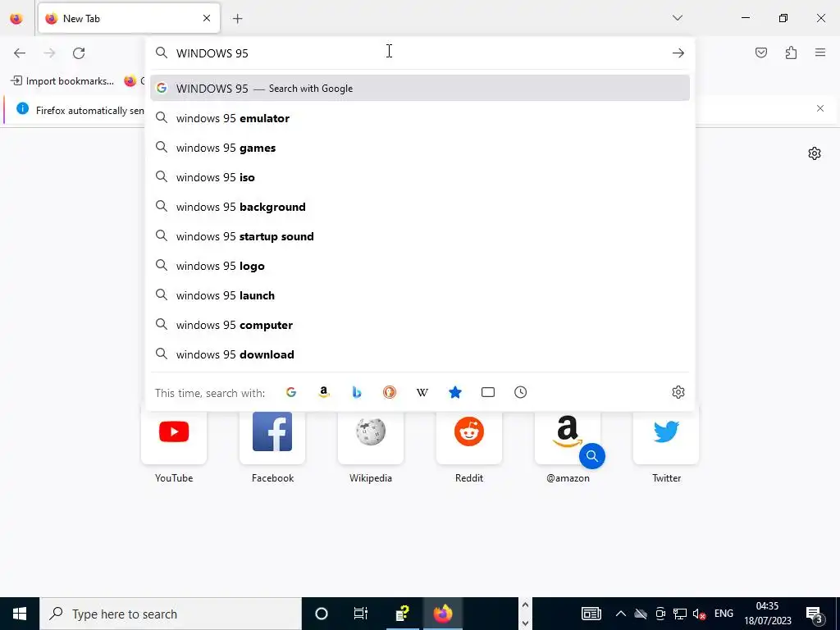Open Firefox View pinned icon
The image size is (840, 630).
coord(16,19)
